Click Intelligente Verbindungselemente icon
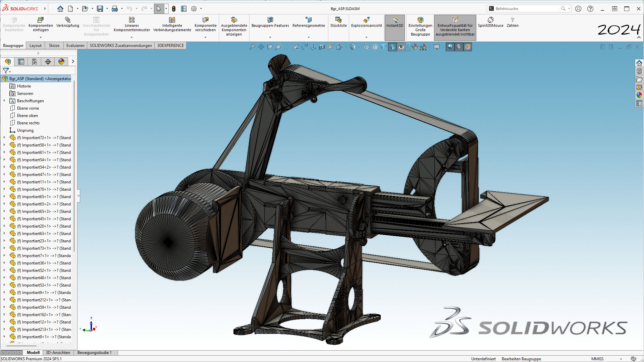This screenshot has height=362, width=644. (x=172, y=24)
